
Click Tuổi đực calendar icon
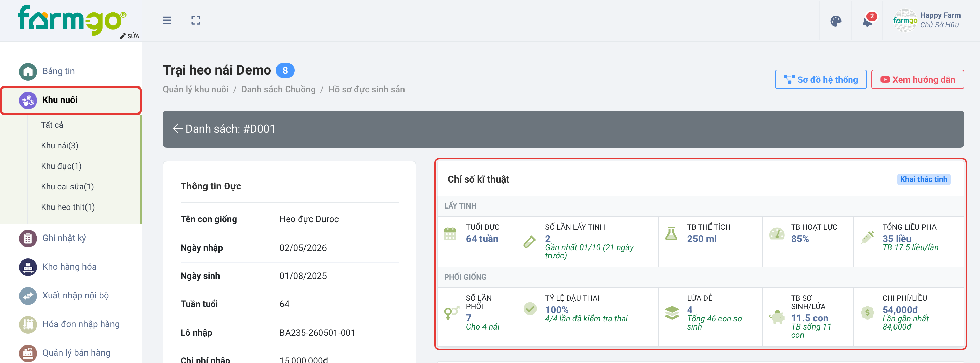pyautogui.click(x=450, y=233)
